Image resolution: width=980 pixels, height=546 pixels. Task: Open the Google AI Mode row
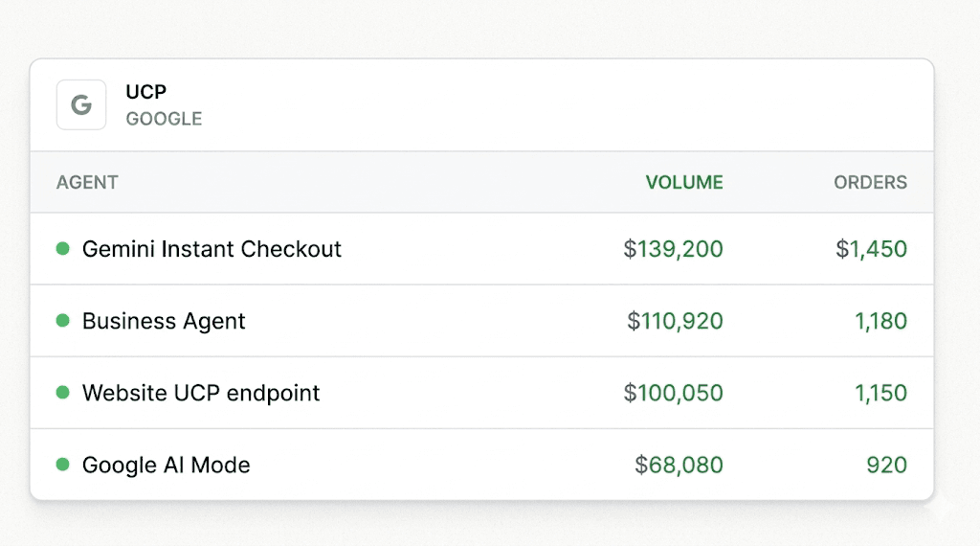pos(482,465)
